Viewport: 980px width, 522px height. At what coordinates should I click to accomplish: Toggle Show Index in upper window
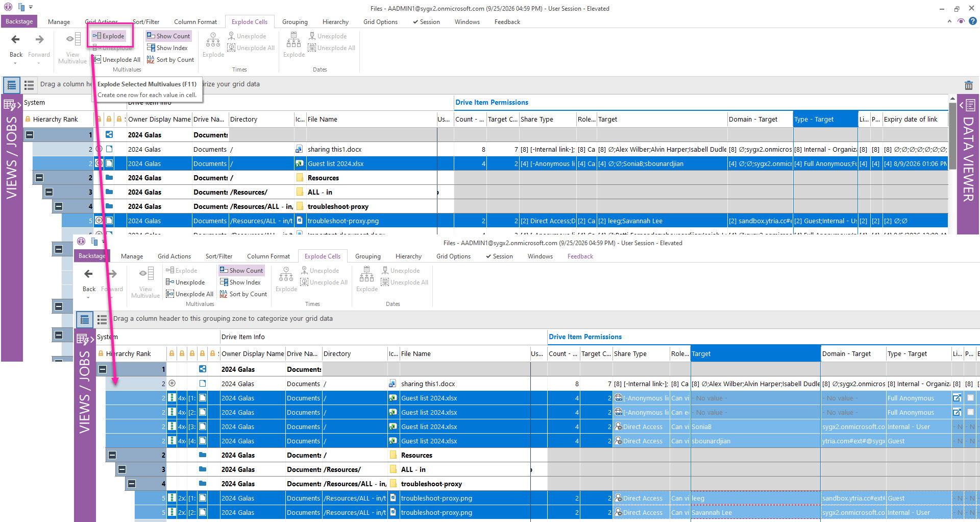tap(167, 48)
